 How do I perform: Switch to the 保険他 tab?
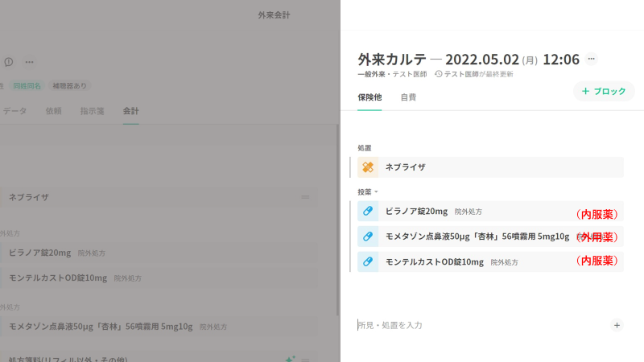point(369,97)
